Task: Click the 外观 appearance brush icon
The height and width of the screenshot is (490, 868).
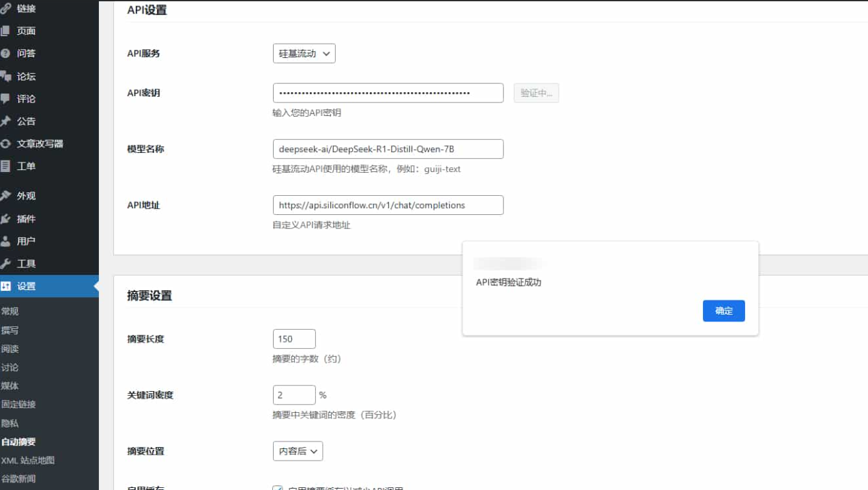Action: (x=5, y=196)
